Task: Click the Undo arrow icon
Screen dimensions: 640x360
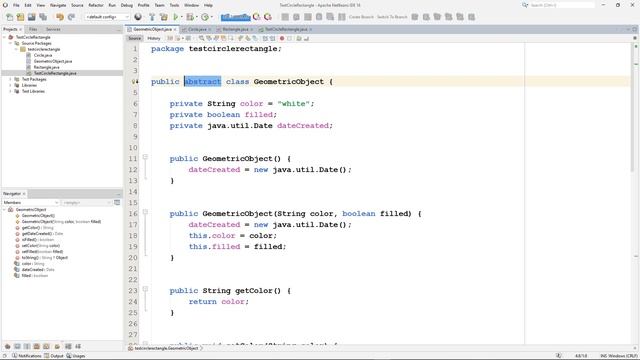Action: pyautogui.click(x=60, y=17)
